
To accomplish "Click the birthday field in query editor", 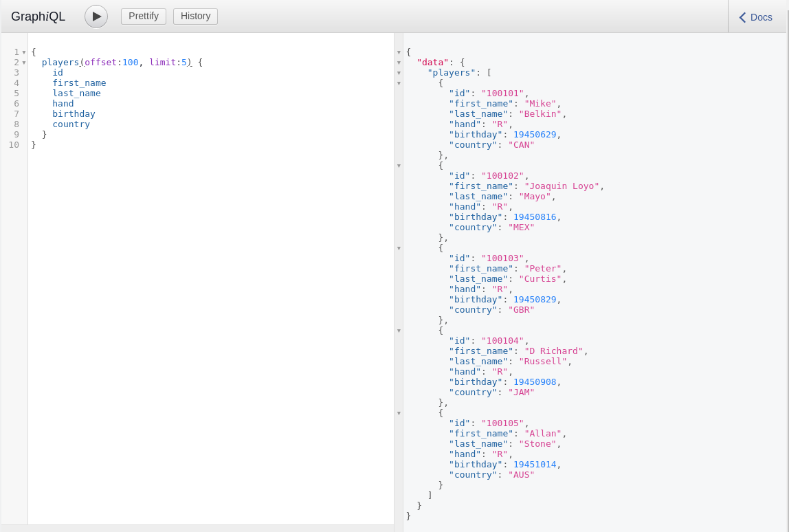I will pos(74,114).
